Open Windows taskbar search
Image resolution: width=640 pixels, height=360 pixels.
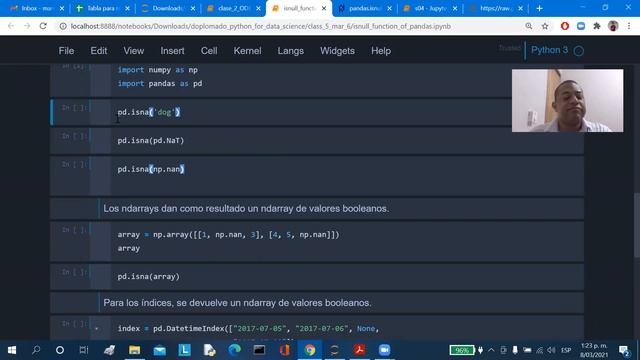[36, 350]
